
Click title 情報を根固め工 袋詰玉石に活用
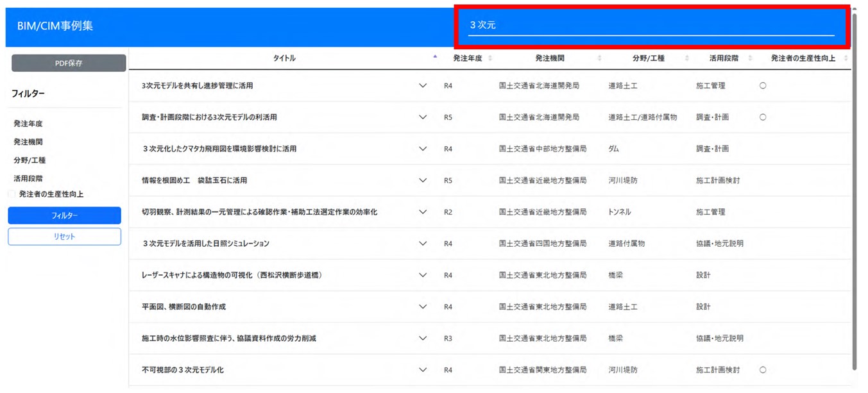coord(194,181)
